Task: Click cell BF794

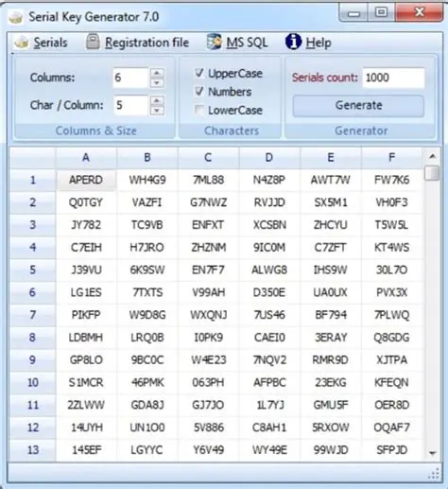Action: (331, 315)
